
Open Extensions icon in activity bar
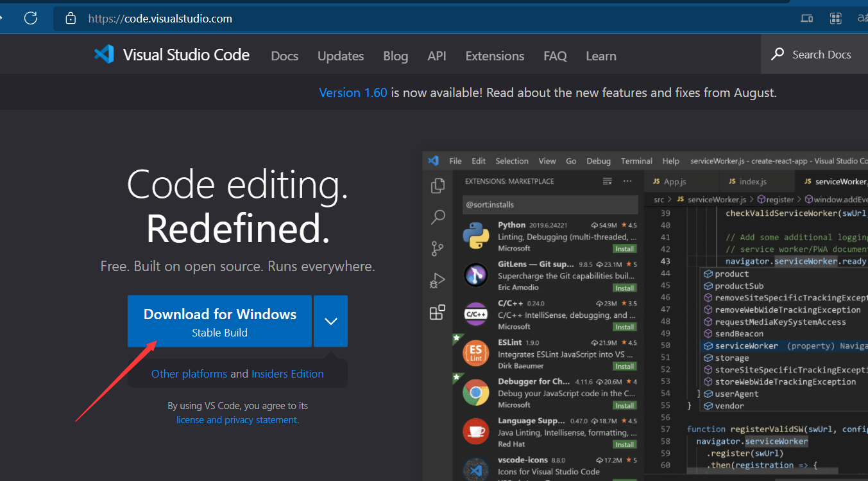[438, 313]
